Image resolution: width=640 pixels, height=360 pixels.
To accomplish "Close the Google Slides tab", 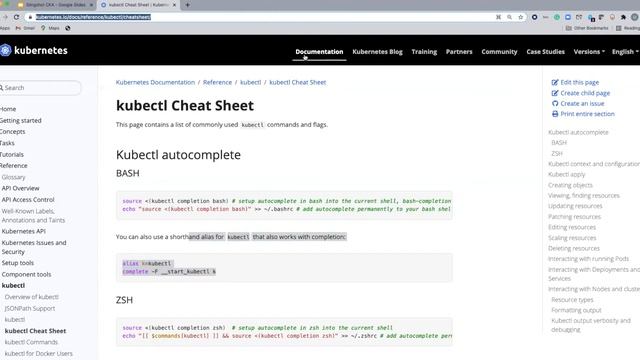I will [x=91, y=5].
